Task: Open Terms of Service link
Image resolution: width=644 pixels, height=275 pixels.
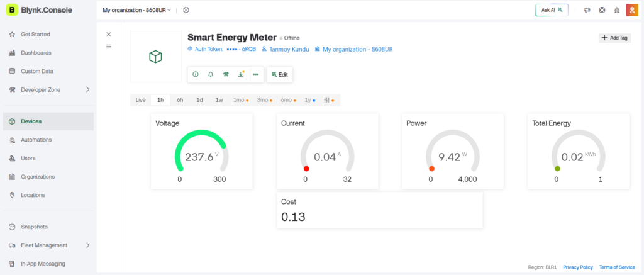Action: (x=618, y=267)
